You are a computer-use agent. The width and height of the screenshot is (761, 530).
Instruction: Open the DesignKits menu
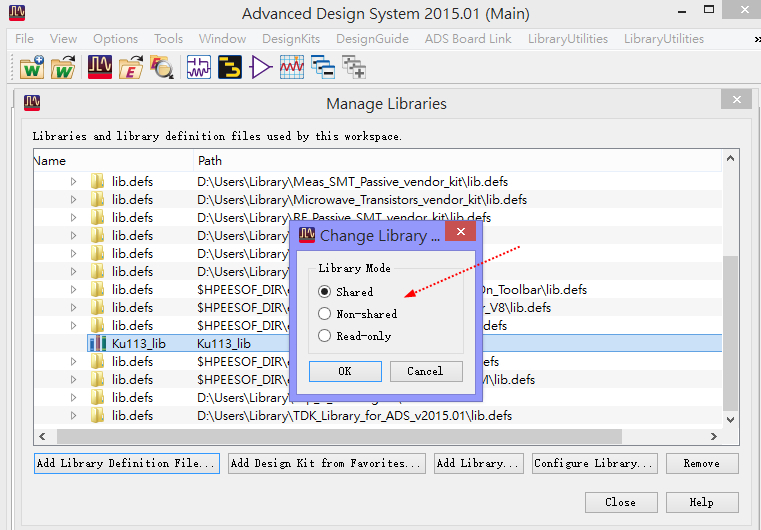point(291,39)
